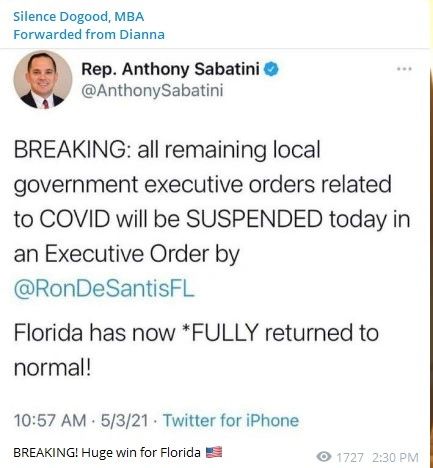
Task: Click the Twitter for iPhone source link
Action: 231,420
